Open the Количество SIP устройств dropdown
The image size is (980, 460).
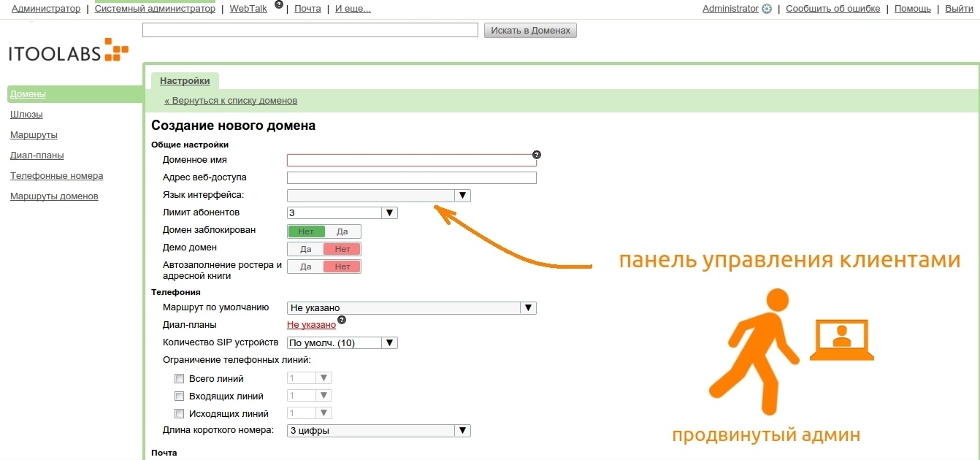tap(391, 342)
